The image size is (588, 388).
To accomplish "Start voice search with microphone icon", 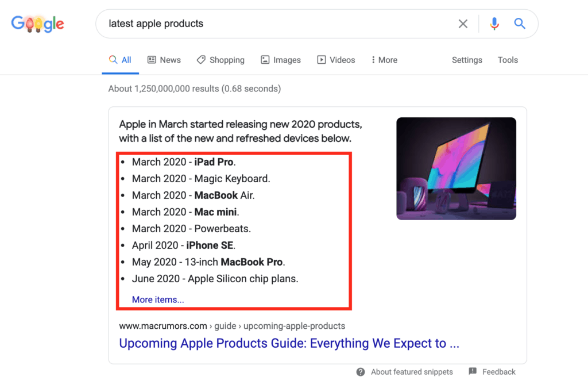I will tap(494, 24).
